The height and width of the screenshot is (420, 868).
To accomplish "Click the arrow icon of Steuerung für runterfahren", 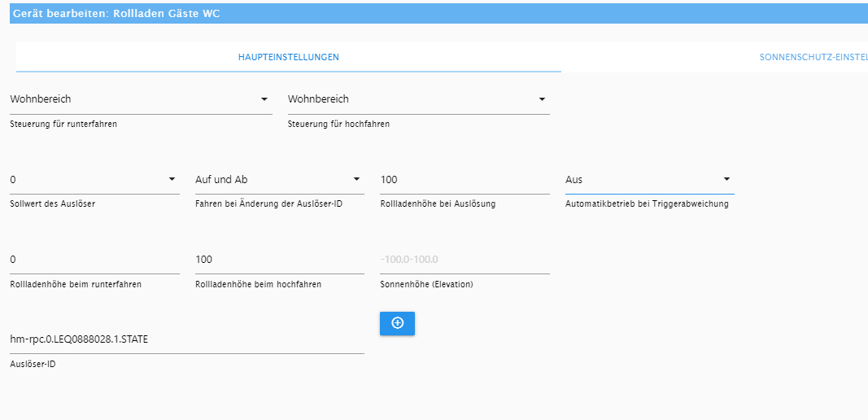I will pos(264,99).
